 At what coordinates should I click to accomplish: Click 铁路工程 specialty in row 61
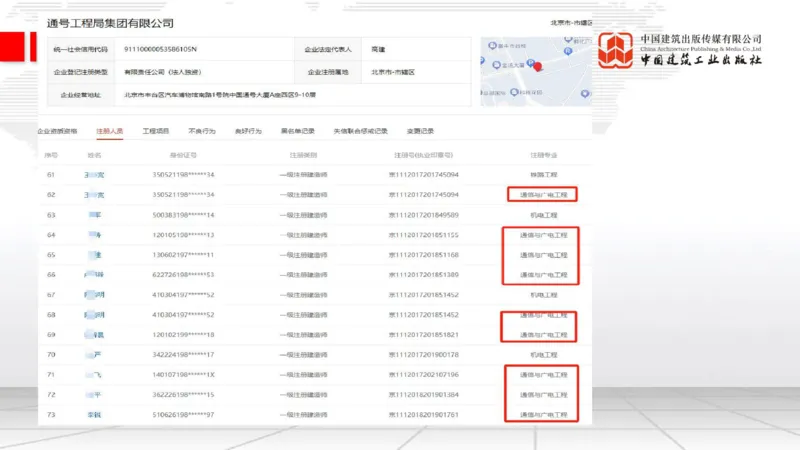(543, 174)
